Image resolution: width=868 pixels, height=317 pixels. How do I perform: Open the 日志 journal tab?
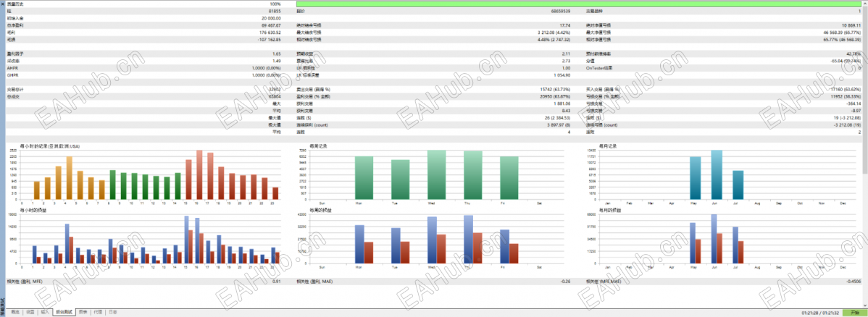(112, 313)
